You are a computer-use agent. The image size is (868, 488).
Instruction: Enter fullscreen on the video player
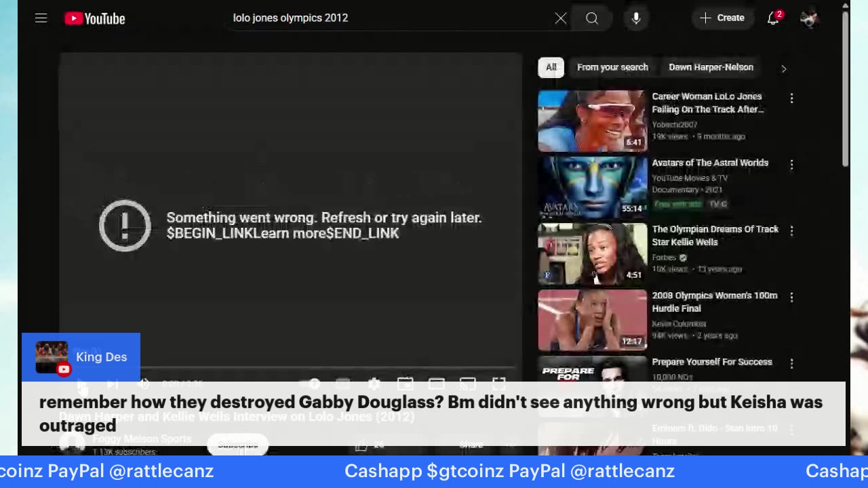click(x=498, y=384)
